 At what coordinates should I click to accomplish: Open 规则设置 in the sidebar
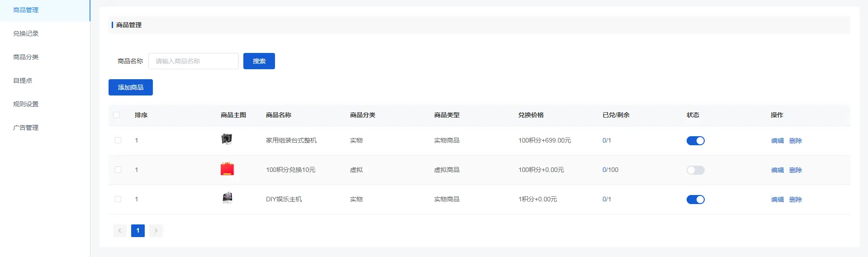click(26, 104)
